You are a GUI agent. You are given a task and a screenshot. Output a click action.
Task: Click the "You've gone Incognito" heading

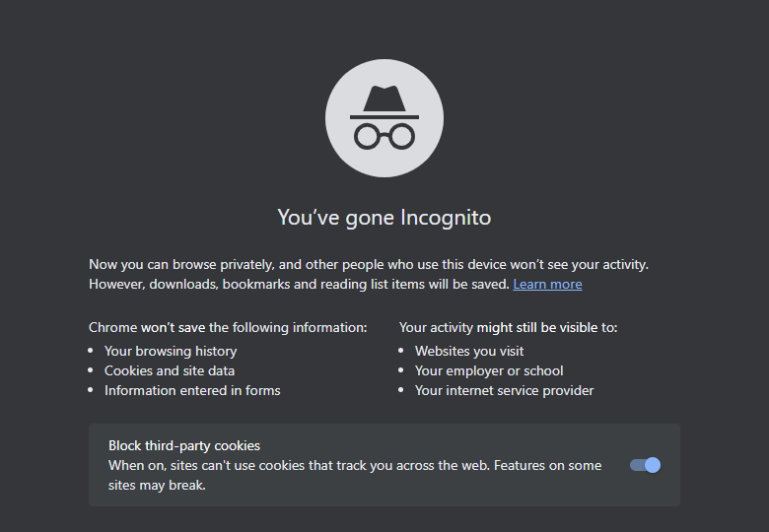click(x=384, y=217)
